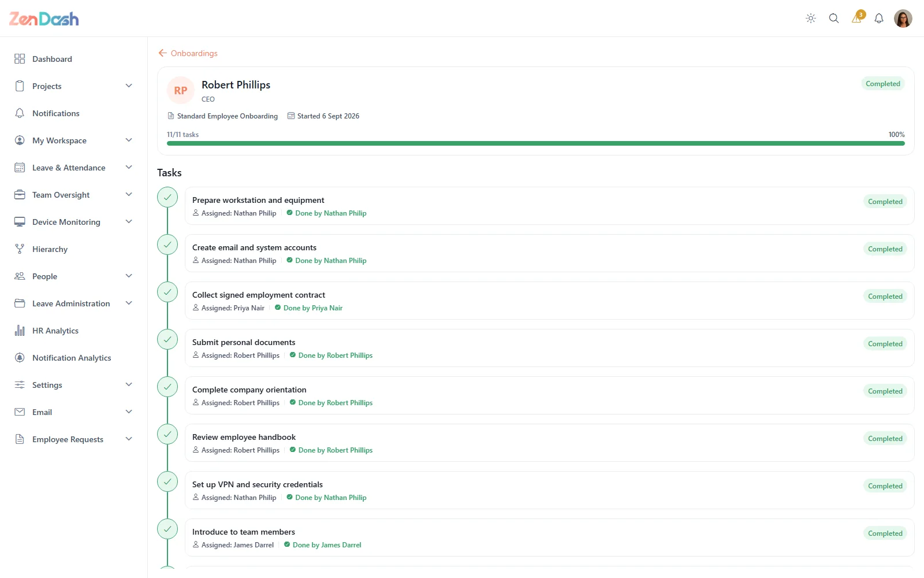Image resolution: width=924 pixels, height=578 pixels.
Task: Open the Hierarchy menu item
Action: pos(74,249)
